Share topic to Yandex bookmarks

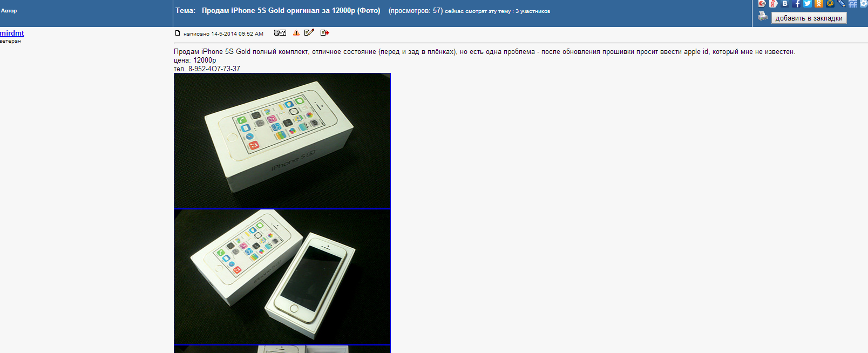774,3
